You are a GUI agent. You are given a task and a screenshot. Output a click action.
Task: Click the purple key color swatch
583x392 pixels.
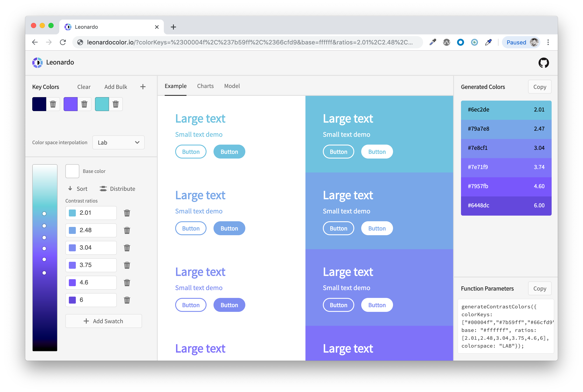(x=71, y=104)
